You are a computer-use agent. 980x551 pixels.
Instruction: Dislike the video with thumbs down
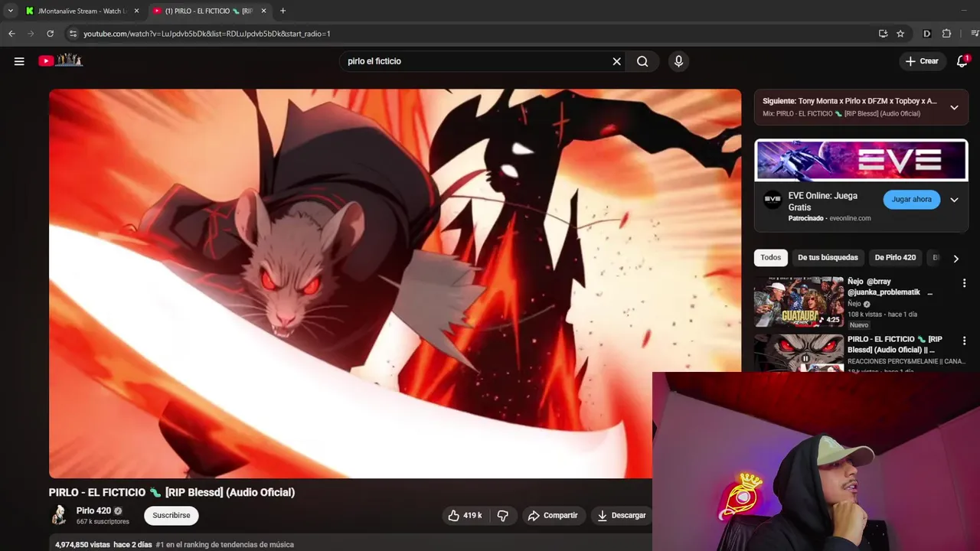tap(503, 516)
